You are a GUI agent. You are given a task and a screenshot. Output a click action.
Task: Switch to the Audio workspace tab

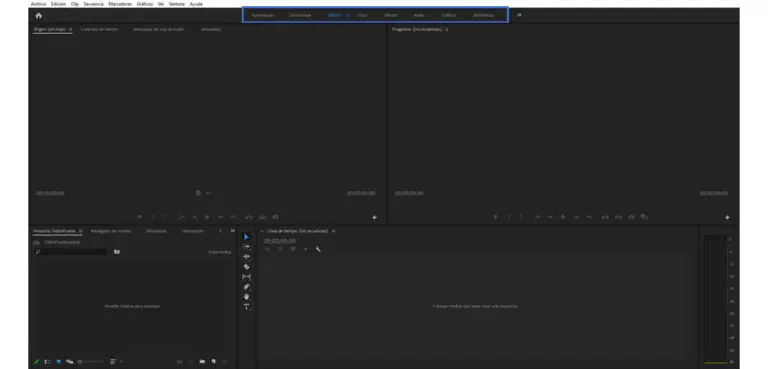point(419,15)
